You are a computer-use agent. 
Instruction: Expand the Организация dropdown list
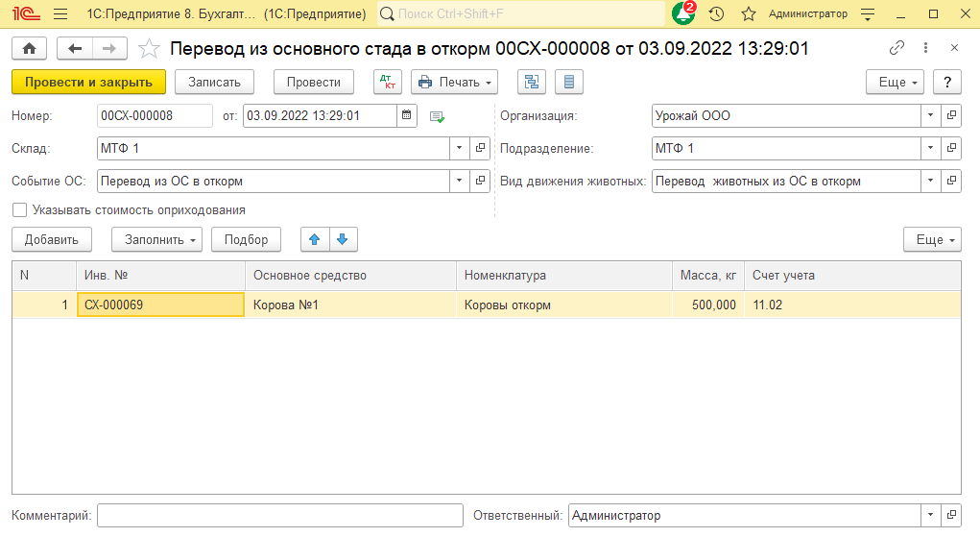tap(930, 116)
